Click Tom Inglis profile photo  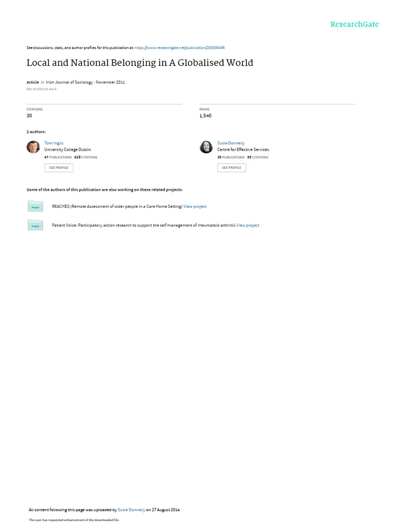(33, 147)
